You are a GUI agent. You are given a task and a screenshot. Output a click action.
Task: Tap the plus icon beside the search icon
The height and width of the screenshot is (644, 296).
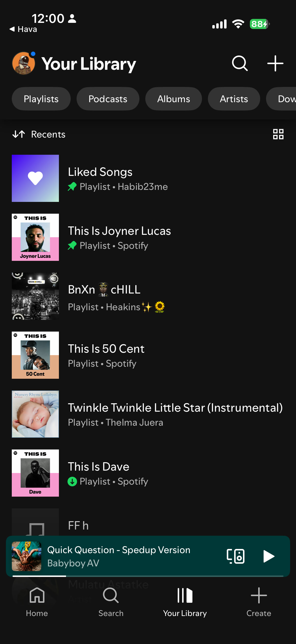click(x=275, y=64)
